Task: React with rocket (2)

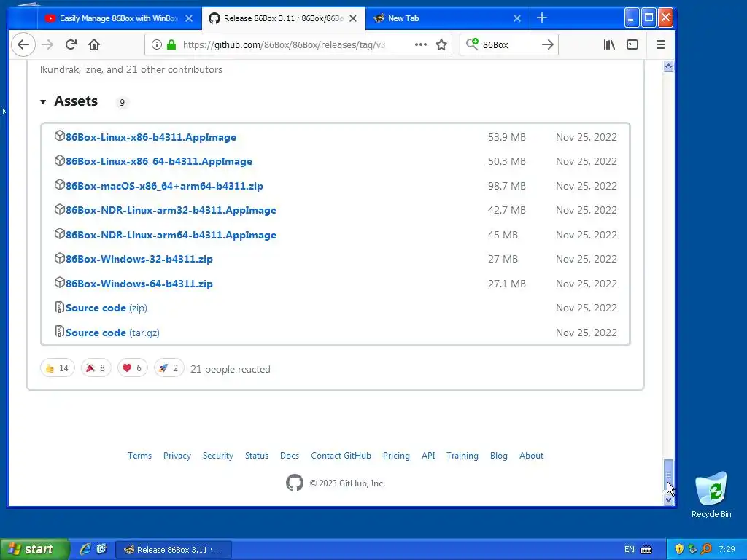Action: coord(169,367)
